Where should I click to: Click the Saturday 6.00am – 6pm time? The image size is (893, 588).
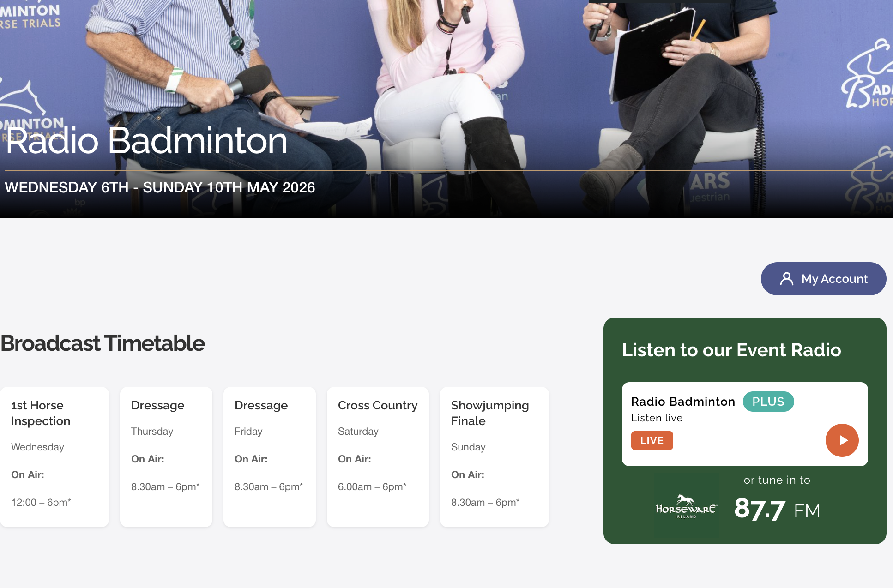372,486
